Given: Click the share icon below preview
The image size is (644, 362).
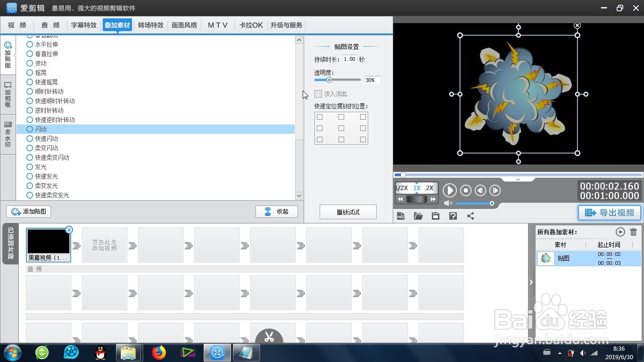Looking at the screenshot, I should 471,216.
